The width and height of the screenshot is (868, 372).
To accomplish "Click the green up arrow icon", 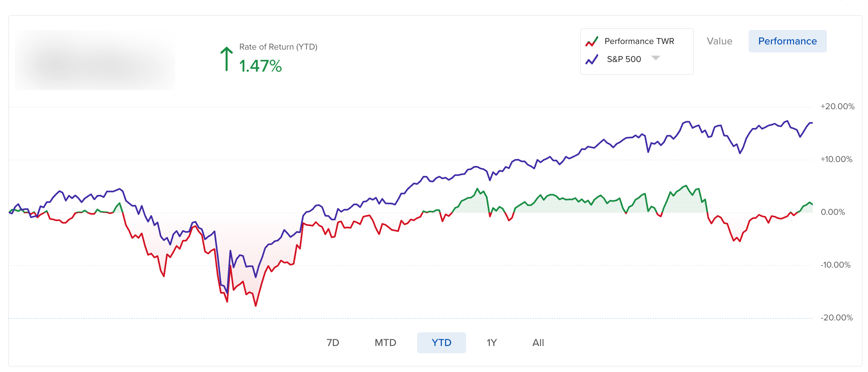I will point(227,59).
